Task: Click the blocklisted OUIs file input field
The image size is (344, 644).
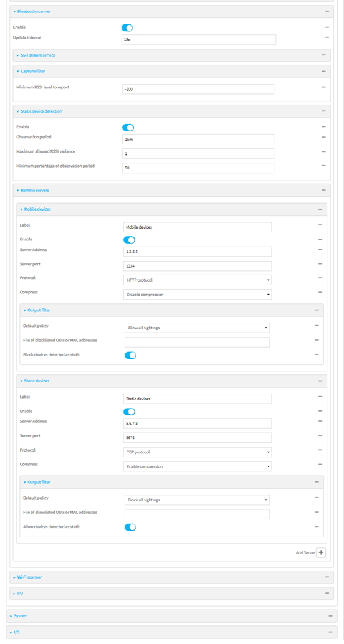Action: click(x=198, y=342)
